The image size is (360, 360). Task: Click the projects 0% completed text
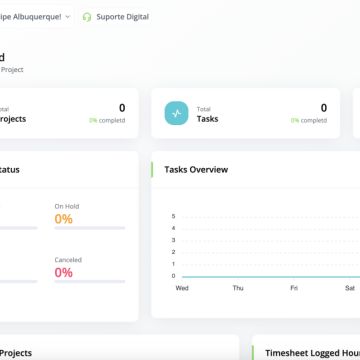(107, 121)
